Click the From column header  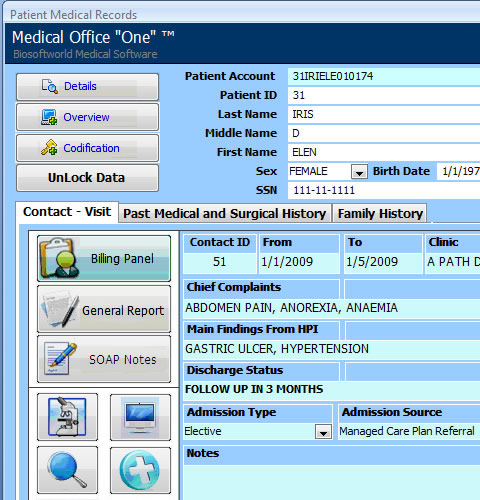coord(299,242)
